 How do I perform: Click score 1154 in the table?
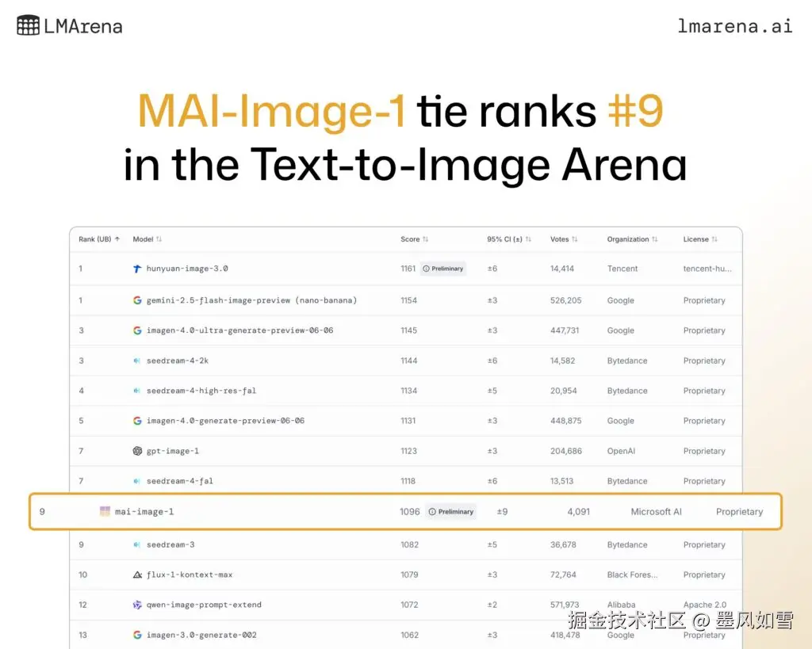(x=408, y=300)
